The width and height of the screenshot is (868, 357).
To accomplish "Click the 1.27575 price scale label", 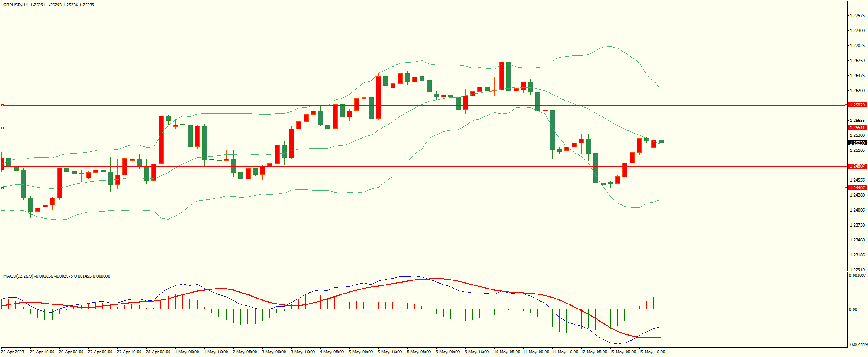I will [857, 16].
